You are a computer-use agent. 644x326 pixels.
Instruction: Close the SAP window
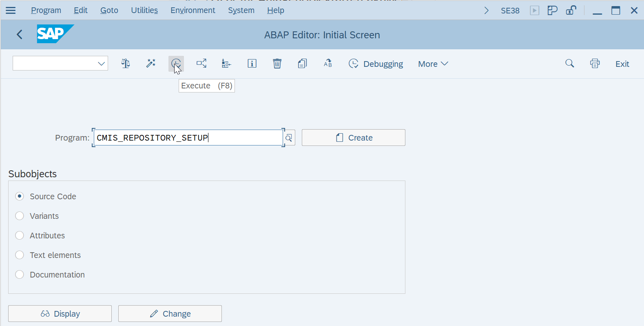(x=634, y=11)
